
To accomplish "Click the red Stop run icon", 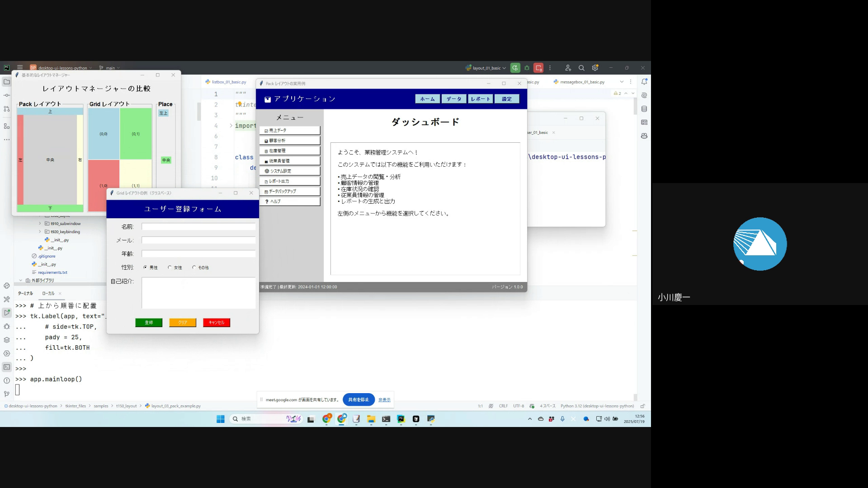I will tap(538, 68).
